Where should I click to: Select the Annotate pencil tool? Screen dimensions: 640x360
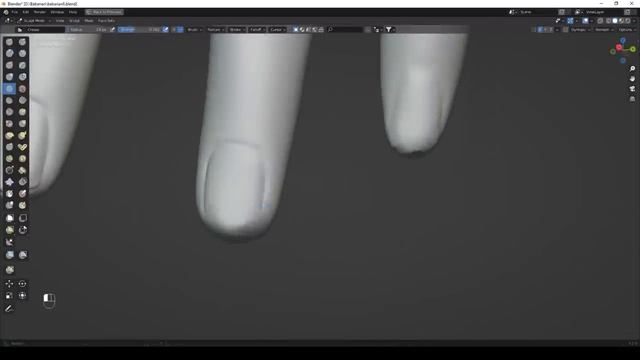(x=9, y=309)
